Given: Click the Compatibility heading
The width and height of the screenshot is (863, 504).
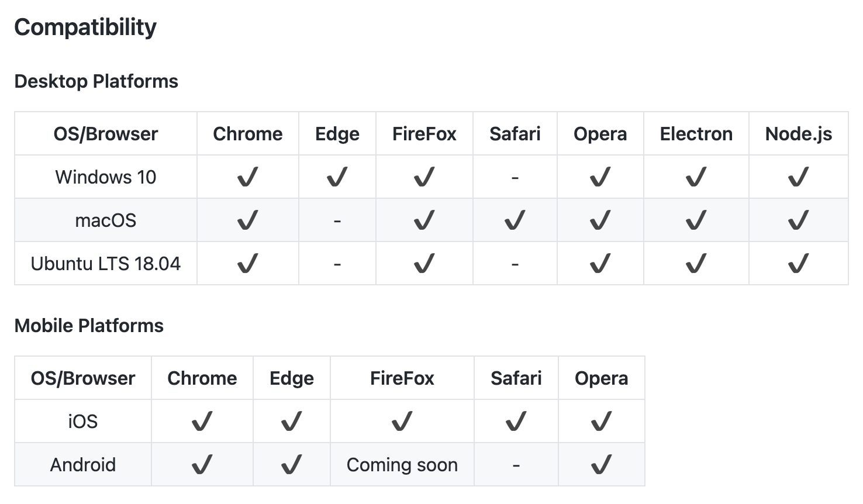Looking at the screenshot, I should 85,27.
